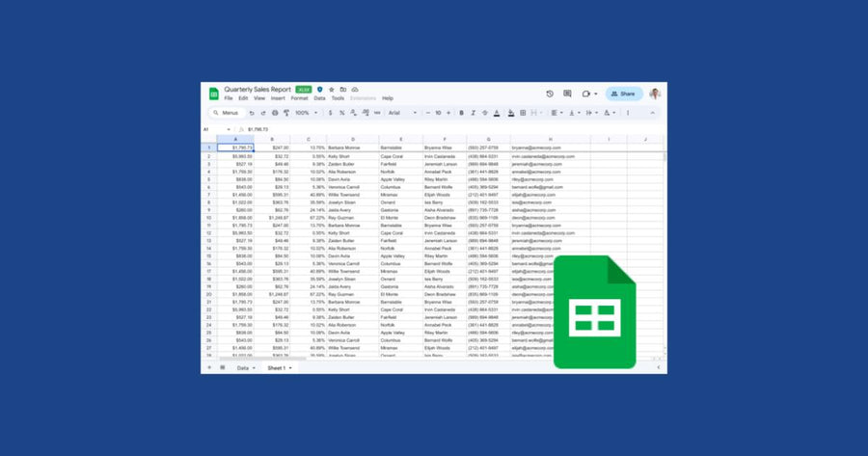868x456 pixels.
Task: Increase font size plus button
Action: click(448, 113)
